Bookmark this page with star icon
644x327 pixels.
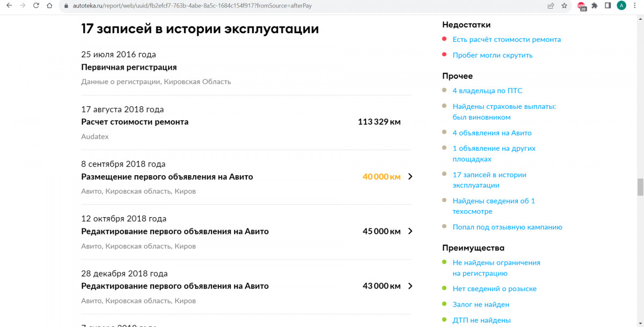[x=564, y=6]
